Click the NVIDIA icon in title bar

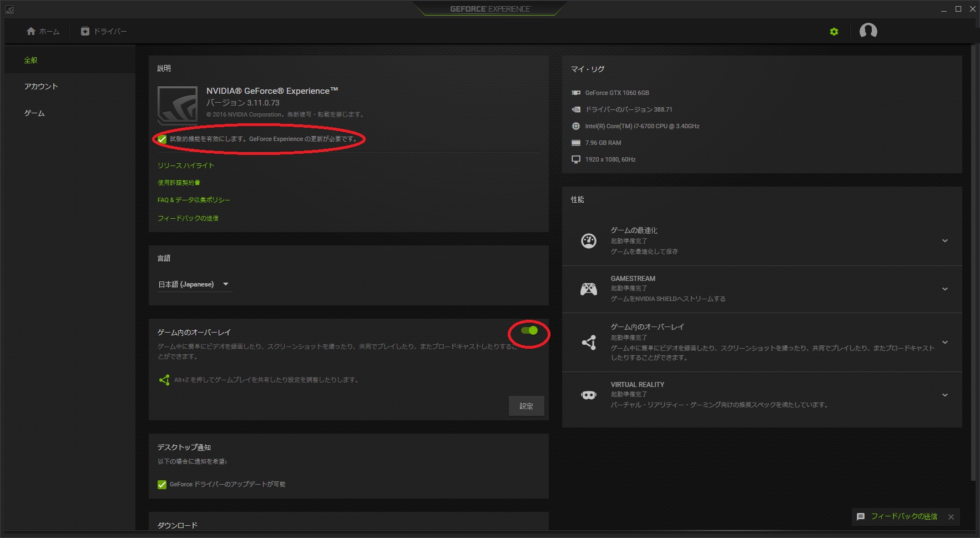pos(9,9)
